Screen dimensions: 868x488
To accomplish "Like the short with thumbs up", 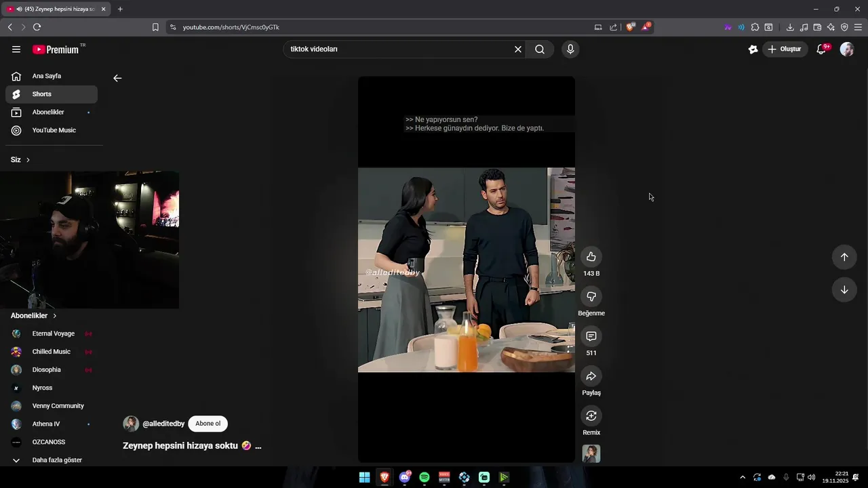I will 591,256.
